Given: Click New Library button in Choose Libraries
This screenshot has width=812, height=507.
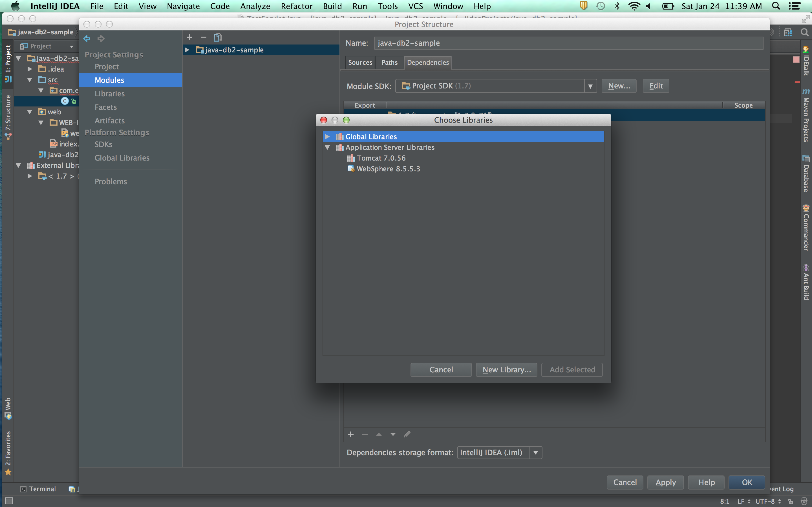Looking at the screenshot, I should click(x=506, y=369).
